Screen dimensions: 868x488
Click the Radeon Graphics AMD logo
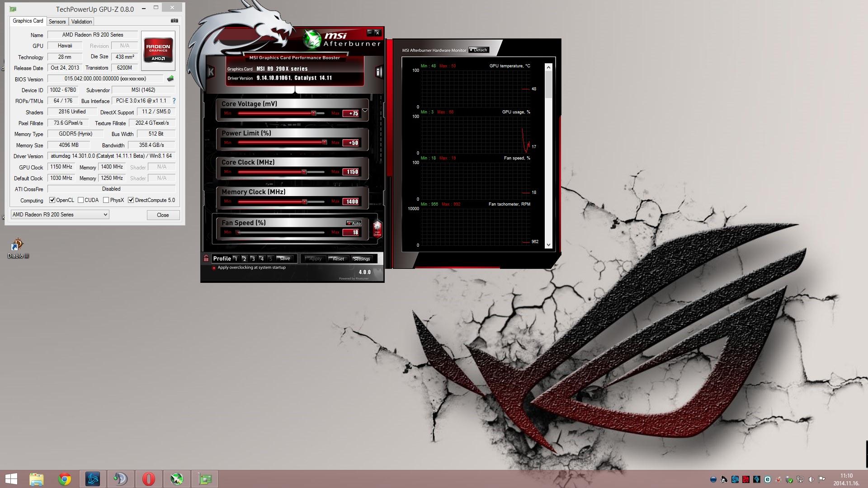pos(158,51)
